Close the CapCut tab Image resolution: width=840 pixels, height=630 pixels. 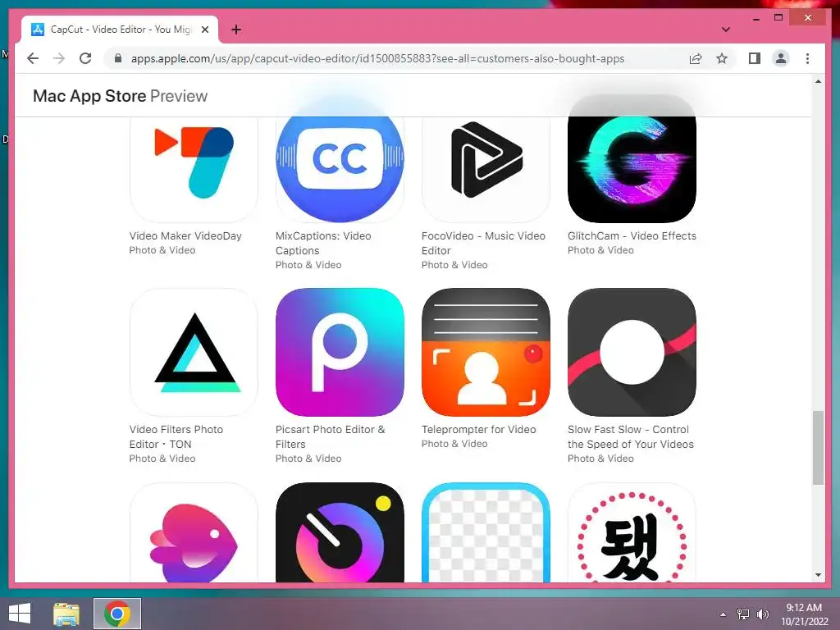pyautogui.click(x=204, y=30)
